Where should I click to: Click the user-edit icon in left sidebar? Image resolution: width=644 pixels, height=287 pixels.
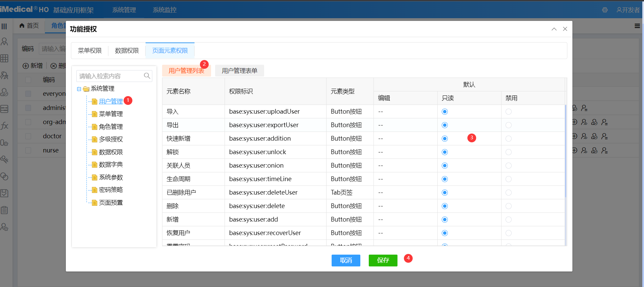(4, 75)
